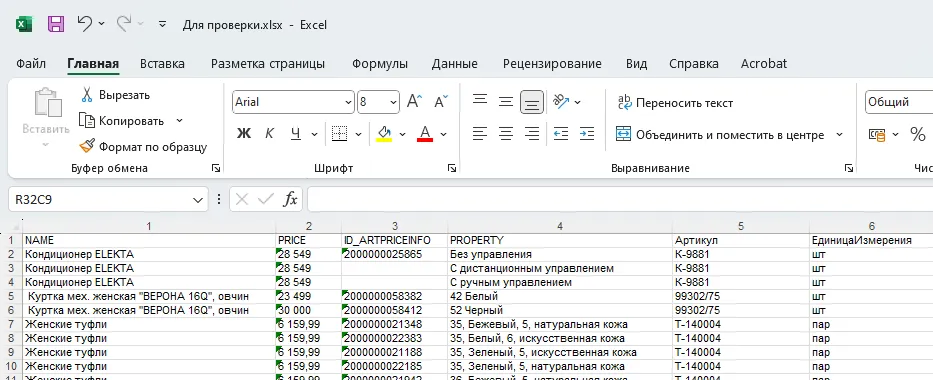Open the fill color palette arrow

click(402, 134)
